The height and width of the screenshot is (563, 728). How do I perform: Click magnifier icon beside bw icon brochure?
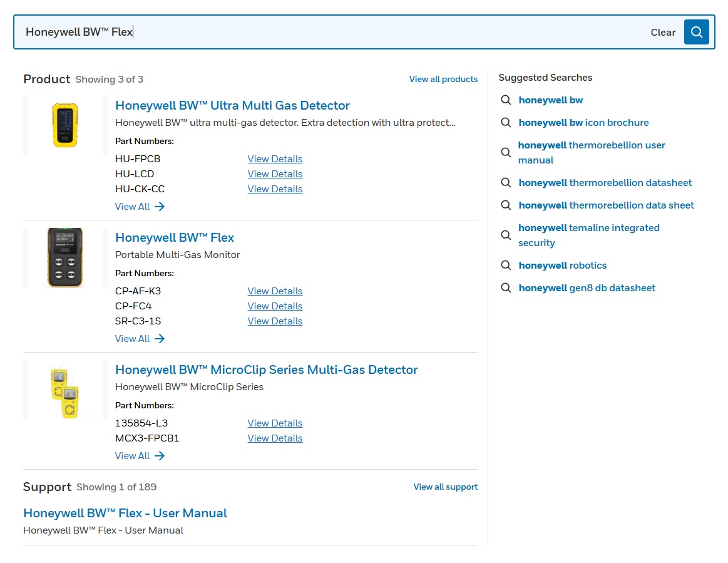[x=506, y=123]
